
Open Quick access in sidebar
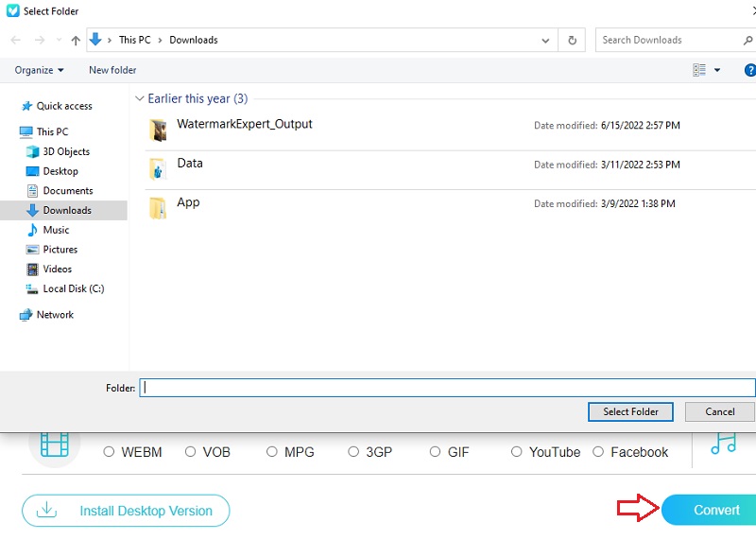64,106
